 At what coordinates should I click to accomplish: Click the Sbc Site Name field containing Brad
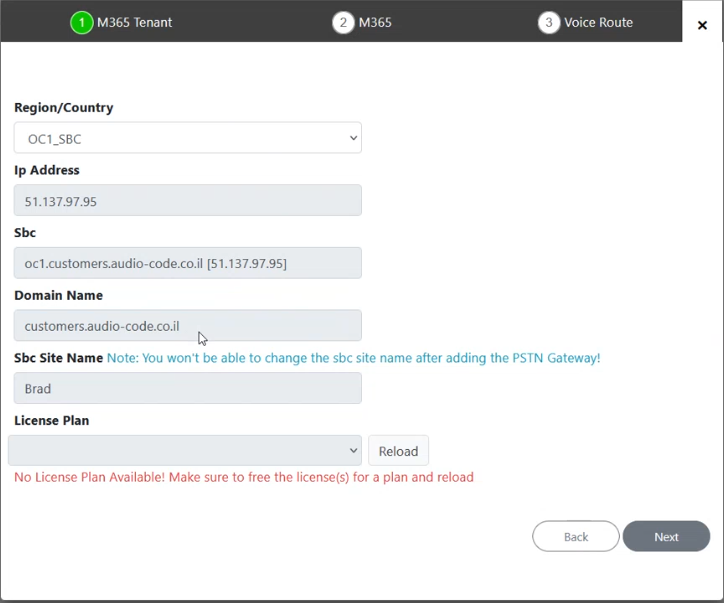click(188, 388)
